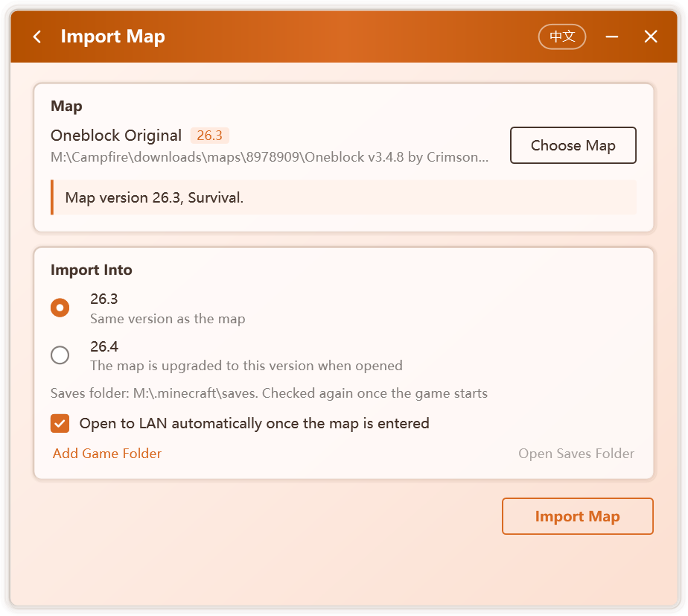Click the 26.3 version badge beside Oneblock Original
This screenshot has width=688, height=616.
(x=209, y=136)
